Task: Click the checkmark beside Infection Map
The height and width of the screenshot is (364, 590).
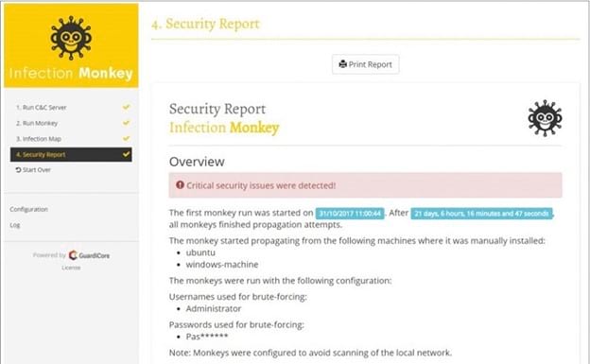Action: 126,139
